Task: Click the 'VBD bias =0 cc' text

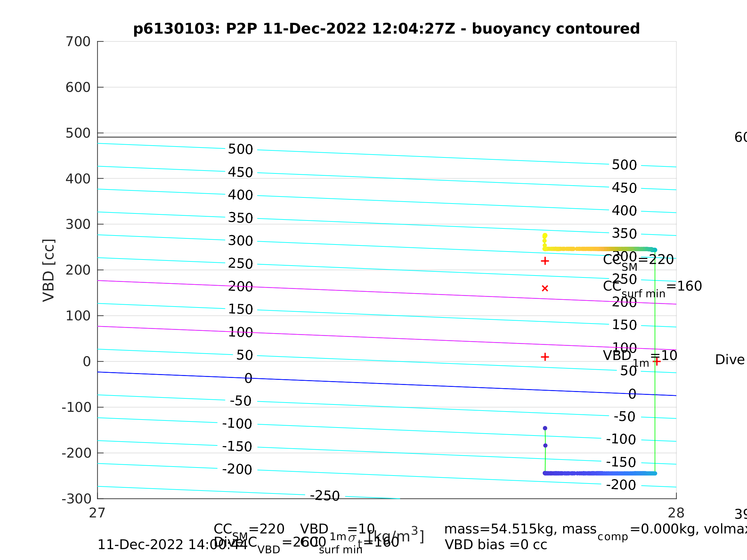Action: [x=496, y=545]
